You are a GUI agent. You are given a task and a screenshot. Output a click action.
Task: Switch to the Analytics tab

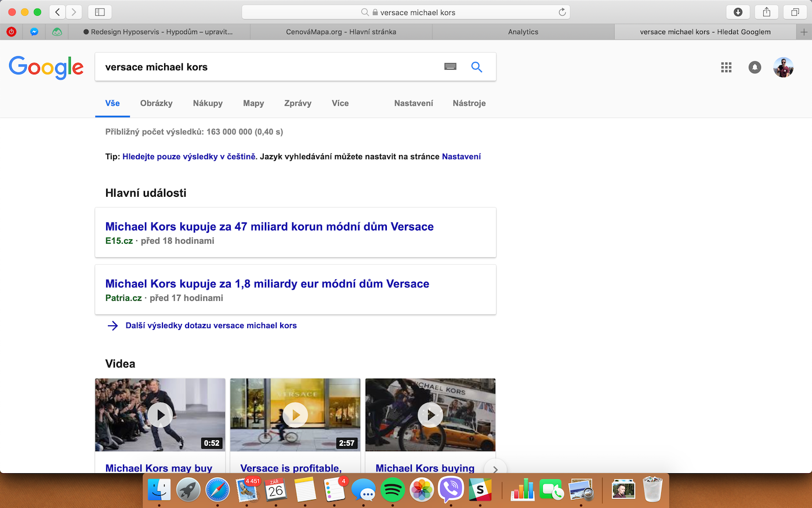click(523, 32)
